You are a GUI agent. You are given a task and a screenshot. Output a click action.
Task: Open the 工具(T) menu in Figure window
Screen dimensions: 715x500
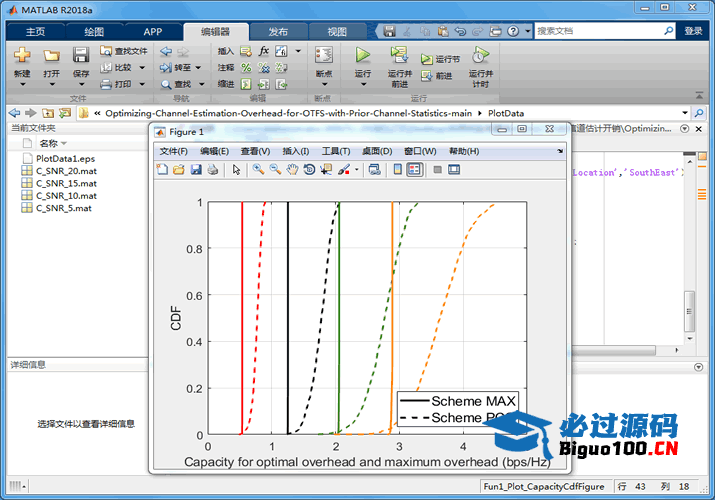(336, 151)
